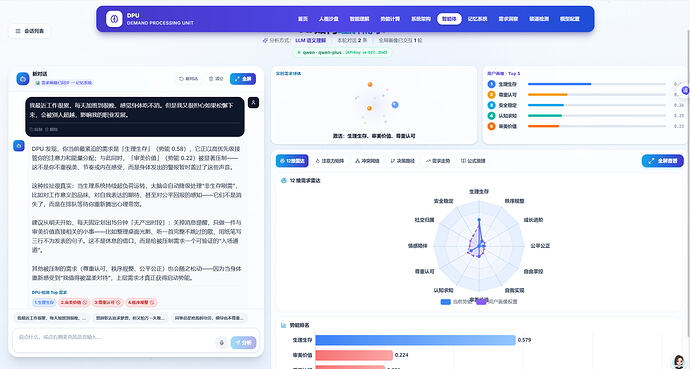Screen dimensions: 690x369
Task: Switch to the 需求走势 tab
Action: (438, 161)
